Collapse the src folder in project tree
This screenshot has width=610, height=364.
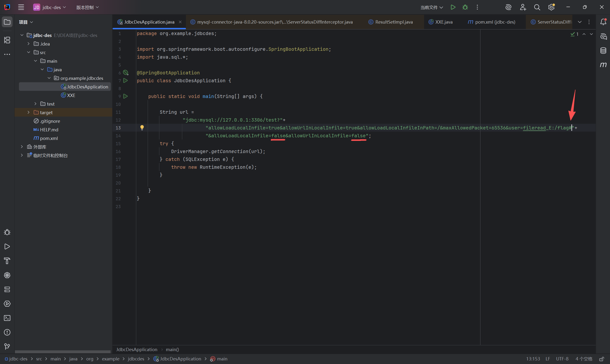click(x=28, y=52)
